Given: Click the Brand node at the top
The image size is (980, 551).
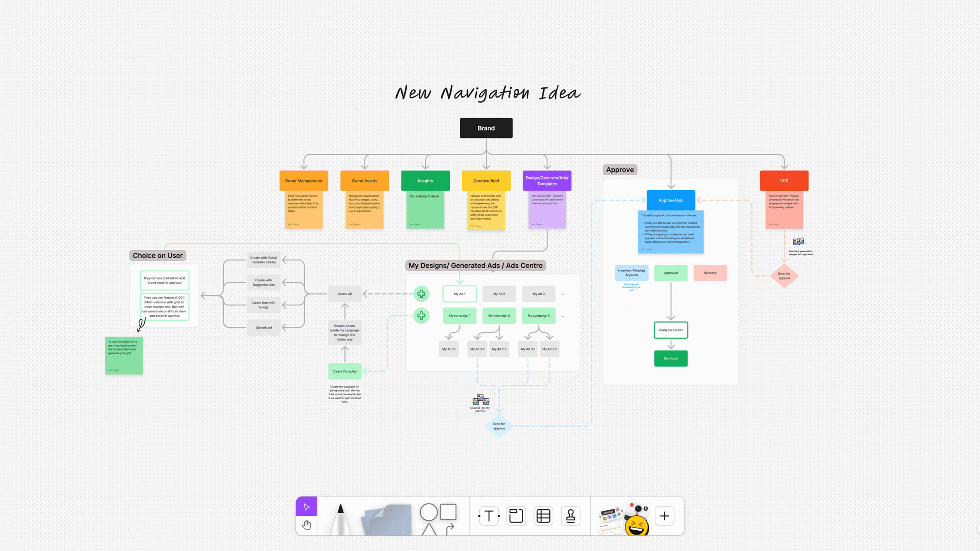Looking at the screenshot, I should tap(486, 128).
